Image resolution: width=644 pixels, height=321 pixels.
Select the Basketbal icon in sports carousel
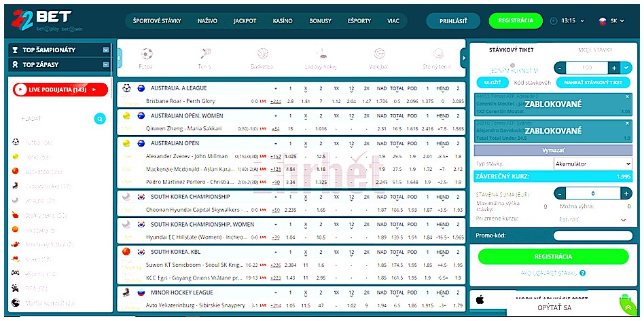(x=262, y=54)
